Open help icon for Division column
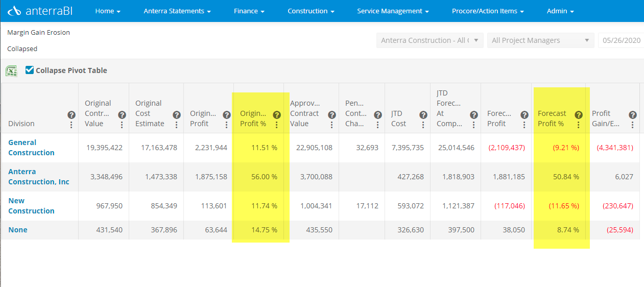Image resolution: width=644 pixels, height=287 pixels. 71,115
